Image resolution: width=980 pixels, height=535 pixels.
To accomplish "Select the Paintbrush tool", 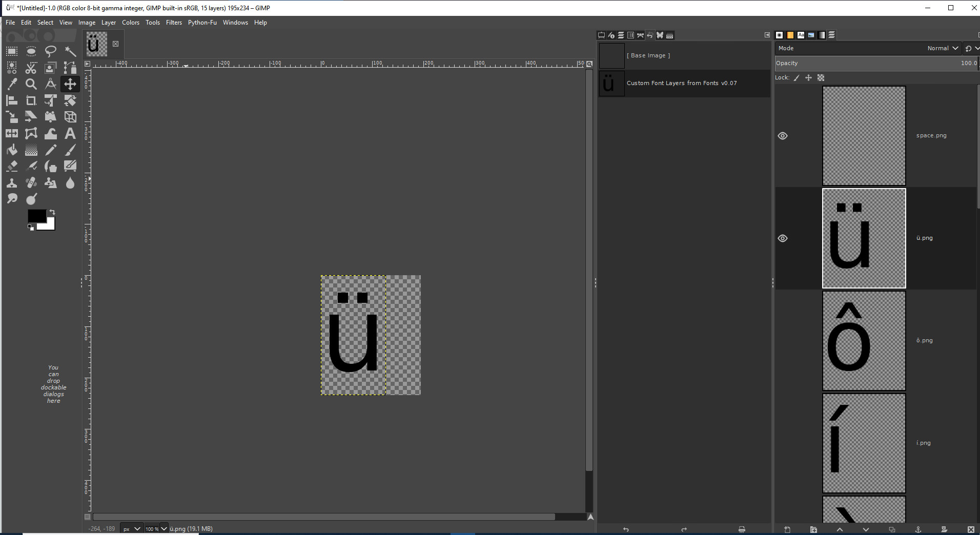I will pos(70,150).
